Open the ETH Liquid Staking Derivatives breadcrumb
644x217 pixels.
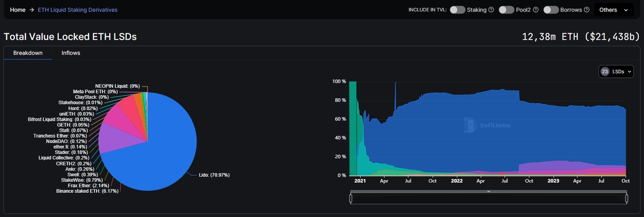pos(78,10)
